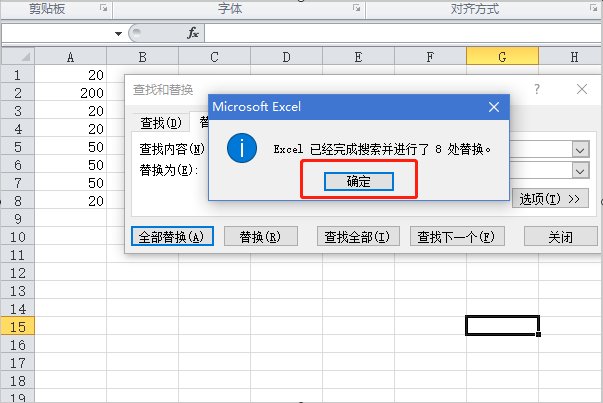Click the Select All corner triangle
This screenshot has height=403, width=603.
pos(18,57)
